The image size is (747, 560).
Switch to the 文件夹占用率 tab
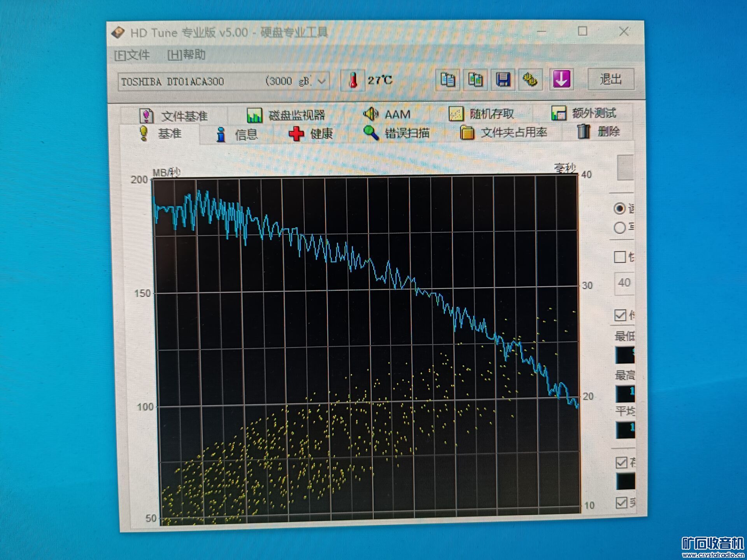503,133
